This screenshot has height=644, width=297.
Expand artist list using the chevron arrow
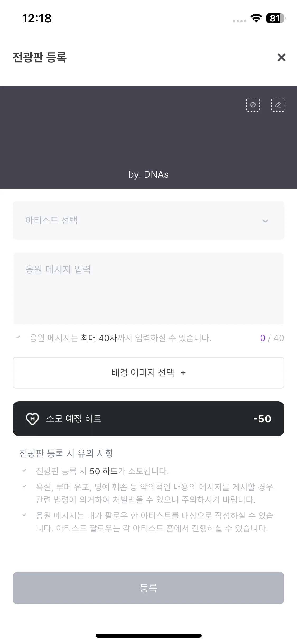[x=265, y=221]
